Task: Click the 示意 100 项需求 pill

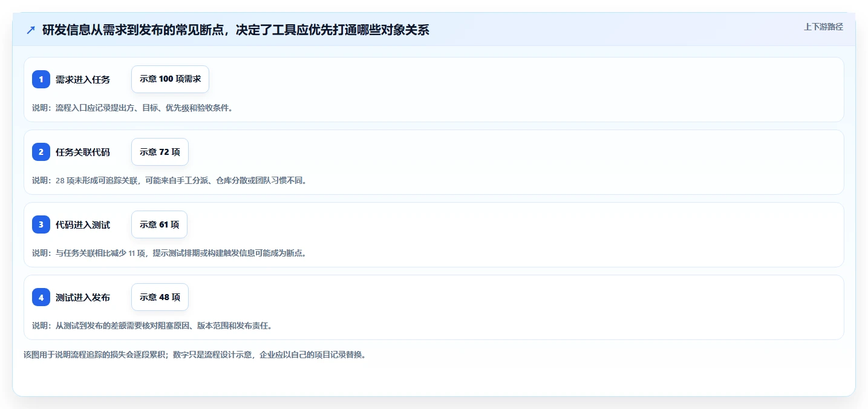Action: 170,79
